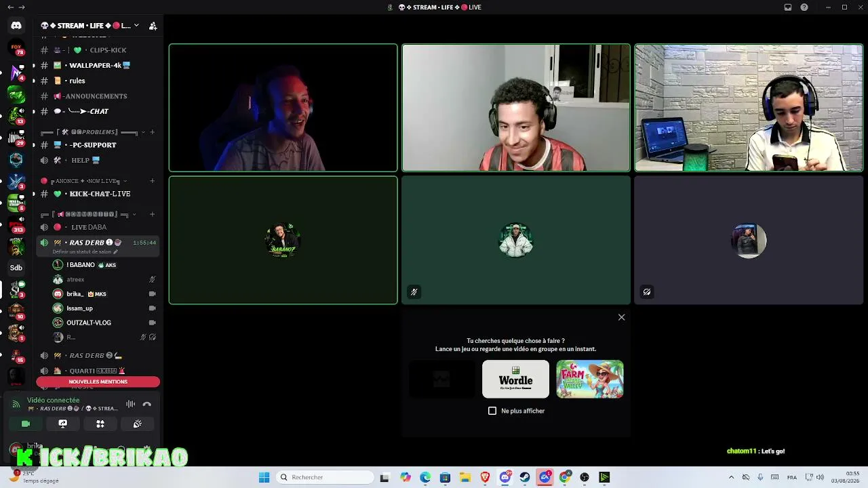This screenshot has height=488, width=868.
Task: Open Steam from the taskbar
Action: (x=525, y=477)
